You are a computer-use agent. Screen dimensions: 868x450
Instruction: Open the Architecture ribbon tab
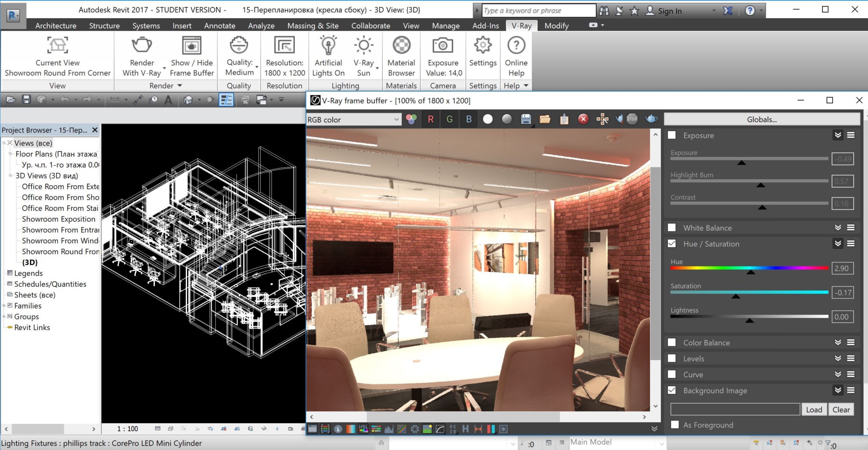point(56,26)
